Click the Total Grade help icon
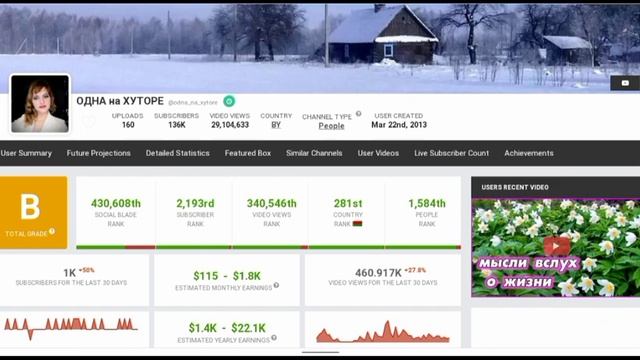The height and width of the screenshot is (360, 640). pos(52,231)
